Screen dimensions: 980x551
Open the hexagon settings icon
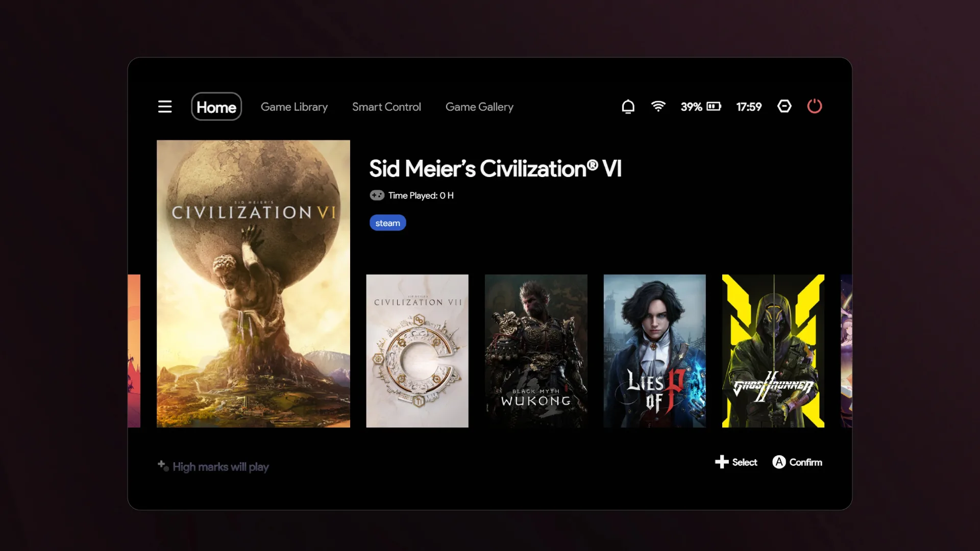784,106
